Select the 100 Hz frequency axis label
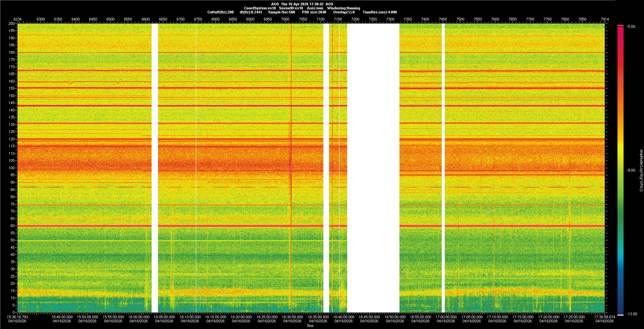This screenshot has width=644, height=329. pos(12,168)
